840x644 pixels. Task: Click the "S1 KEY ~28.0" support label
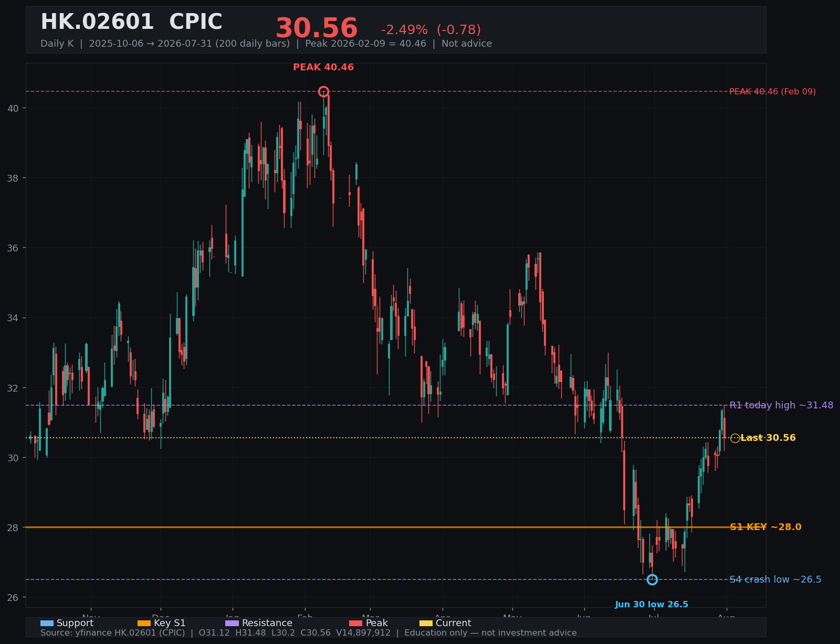pyautogui.click(x=765, y=527)
